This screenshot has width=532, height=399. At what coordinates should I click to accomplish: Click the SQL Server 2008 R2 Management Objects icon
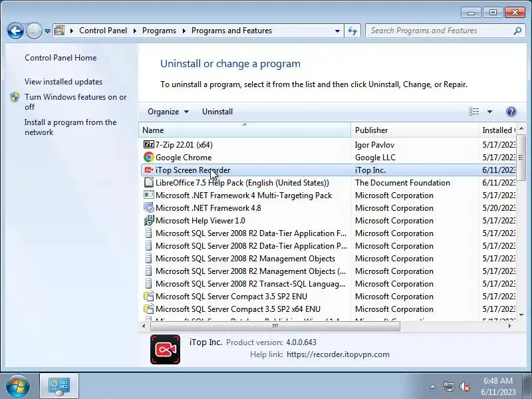[148, 258]
